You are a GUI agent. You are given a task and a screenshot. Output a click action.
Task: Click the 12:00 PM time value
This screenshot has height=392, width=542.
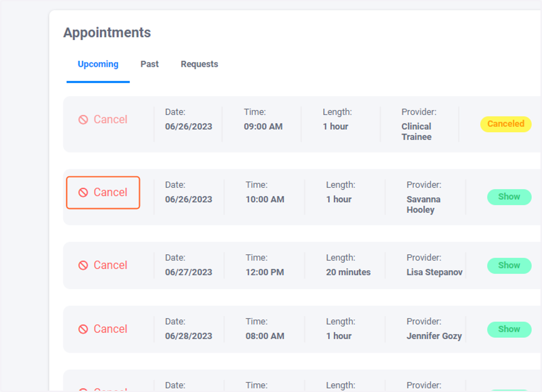[265, 272]
